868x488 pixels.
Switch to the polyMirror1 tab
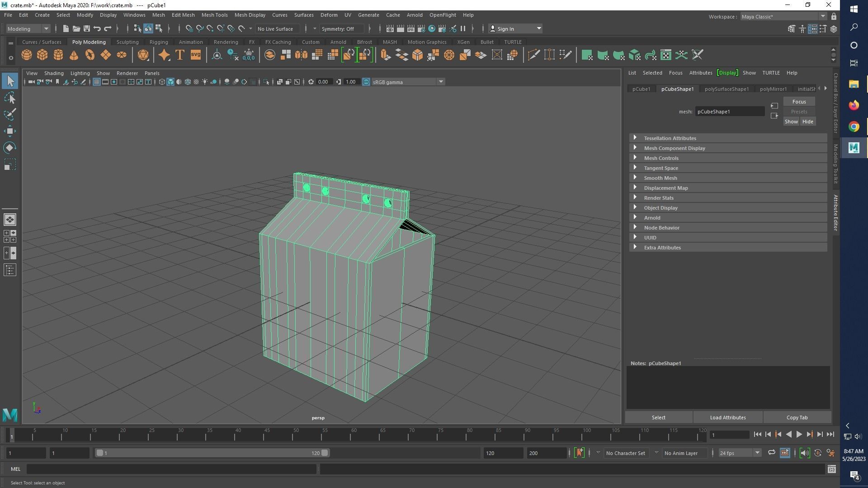(773, 89)
